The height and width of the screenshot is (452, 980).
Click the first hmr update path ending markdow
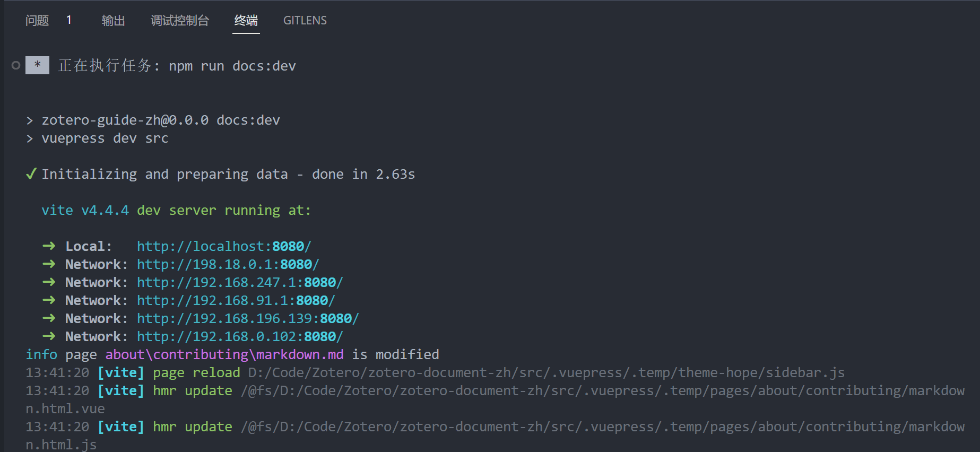tap(602, 390)
